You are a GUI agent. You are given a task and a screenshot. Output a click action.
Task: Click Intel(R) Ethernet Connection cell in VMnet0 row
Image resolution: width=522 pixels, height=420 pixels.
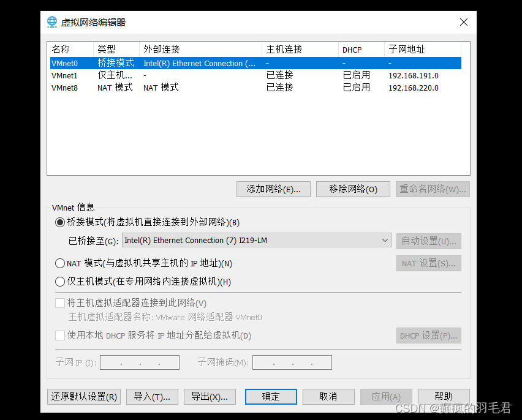click(x=199, y=63)
